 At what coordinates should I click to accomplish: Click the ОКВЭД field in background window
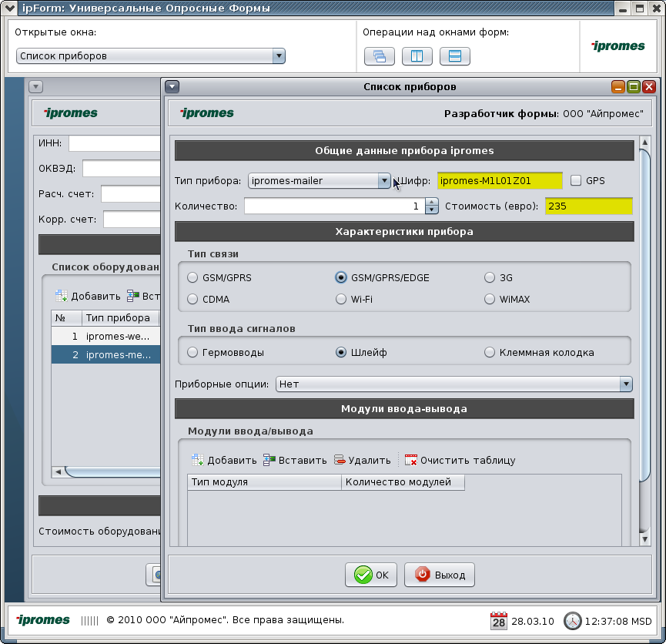pyautogui.click(x=122, y=169)
